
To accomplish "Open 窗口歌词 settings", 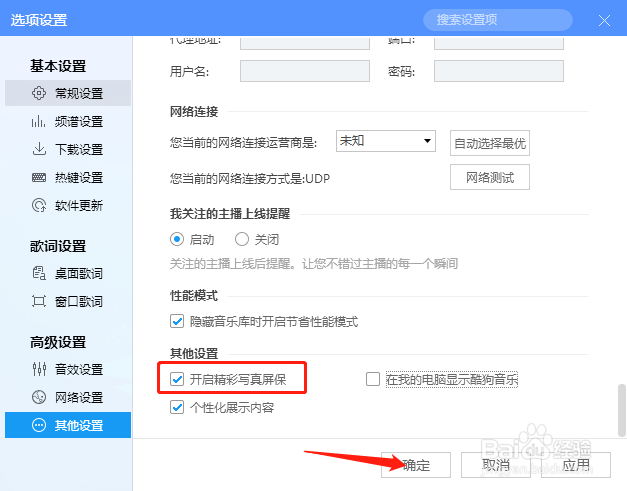I will coord(68,301).
